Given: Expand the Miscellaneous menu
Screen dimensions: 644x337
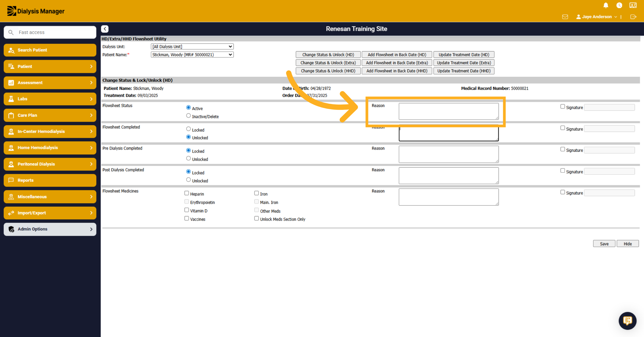Looking at the screenshot, I should (x=50, y=197).
